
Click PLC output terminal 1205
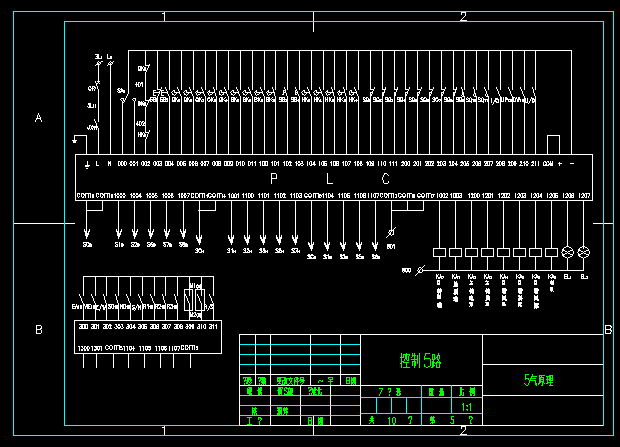pos(552,196)
